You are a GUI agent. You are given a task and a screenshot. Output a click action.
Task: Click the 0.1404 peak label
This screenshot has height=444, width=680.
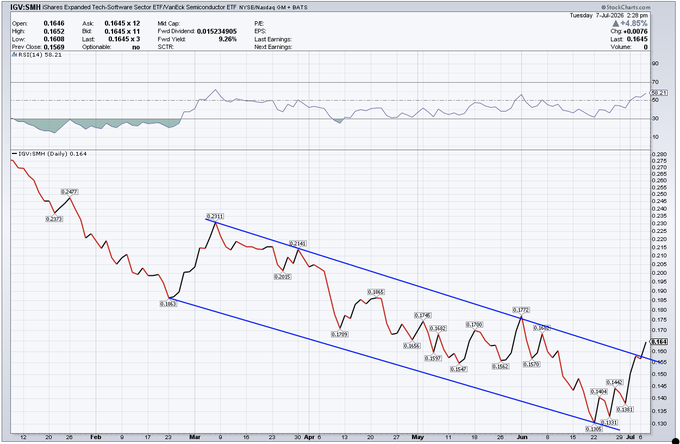tap(599, 392)
